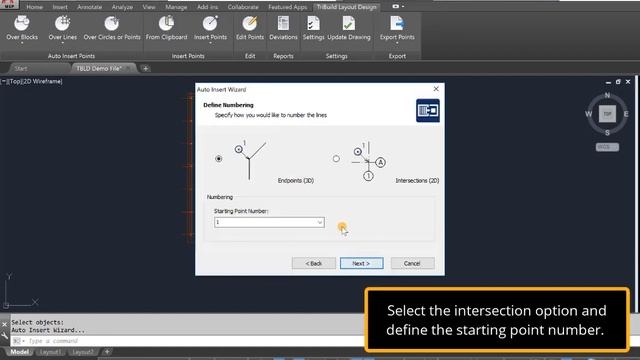Click the TOP face of the ViewCube

[607, 114]
